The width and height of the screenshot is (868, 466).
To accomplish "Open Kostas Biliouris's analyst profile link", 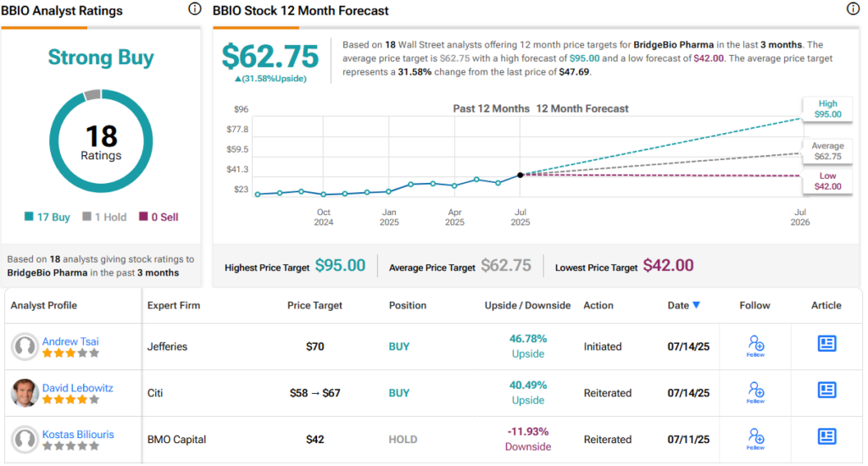I will (x=78, y=435).
